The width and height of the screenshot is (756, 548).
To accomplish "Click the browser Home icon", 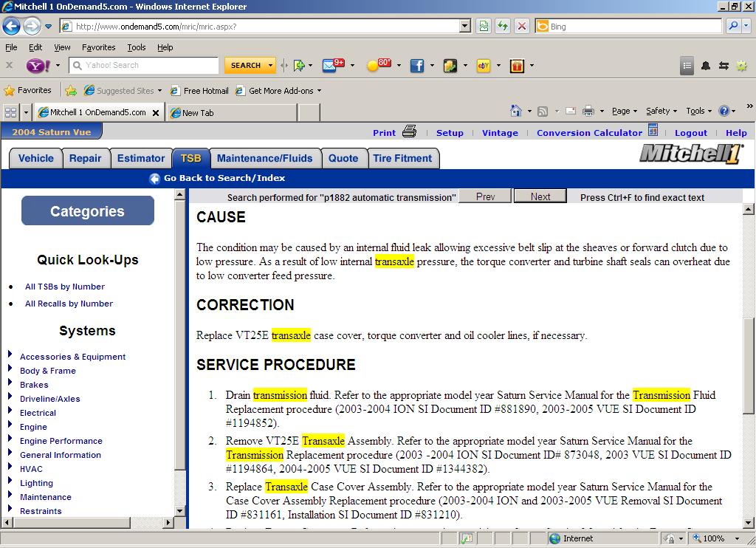I will click(x=516, y=111).
